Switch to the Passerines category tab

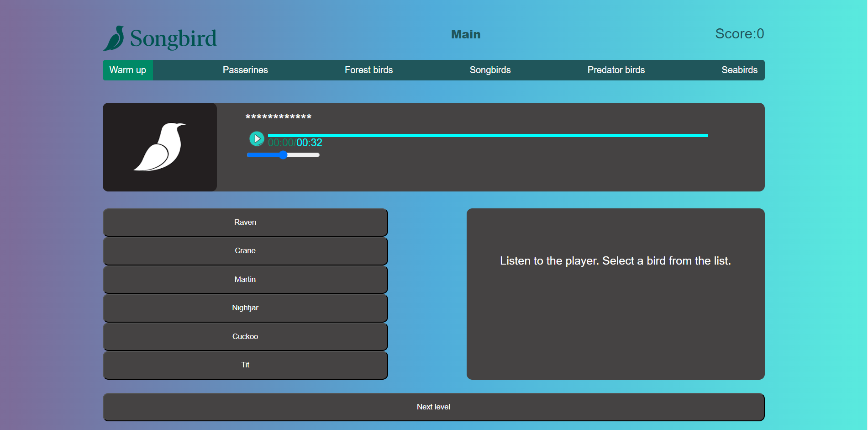pos(245,70)
